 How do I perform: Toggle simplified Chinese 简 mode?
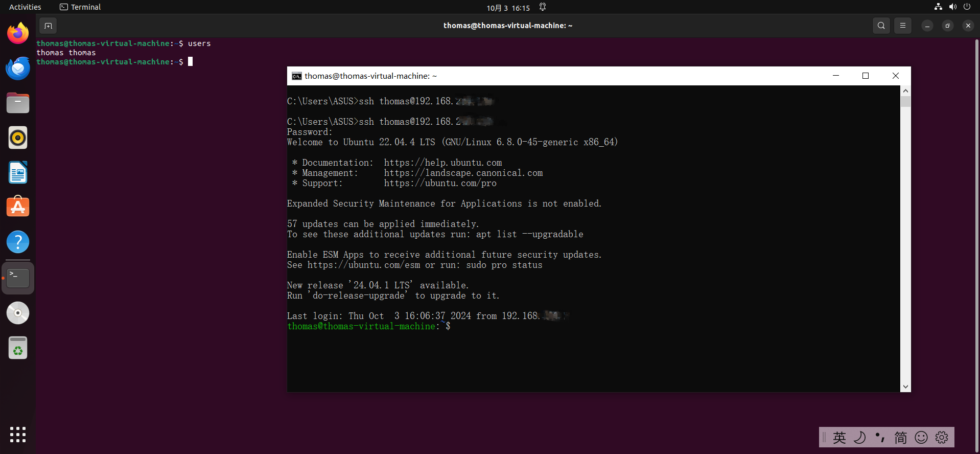900,438
